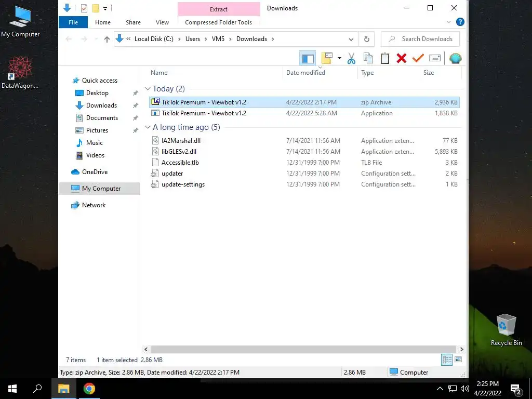
Task: Expand the ribbon with the chevron
Action: 448,22
